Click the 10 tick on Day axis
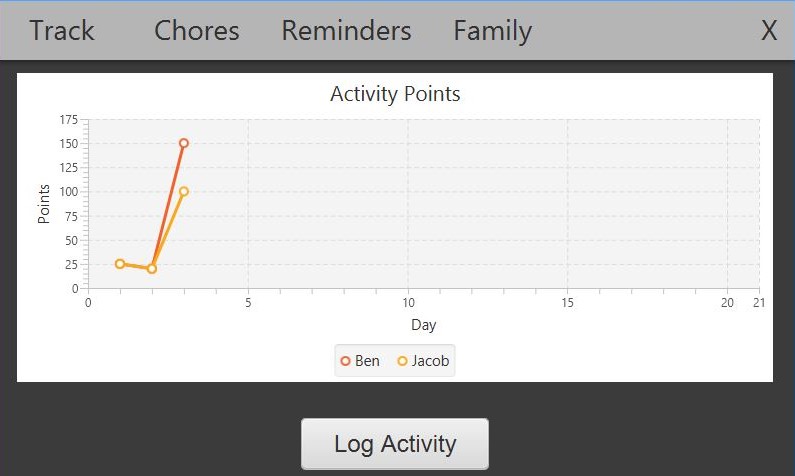Viewport: 795px width, 476px height. click(x=408, y=303)
